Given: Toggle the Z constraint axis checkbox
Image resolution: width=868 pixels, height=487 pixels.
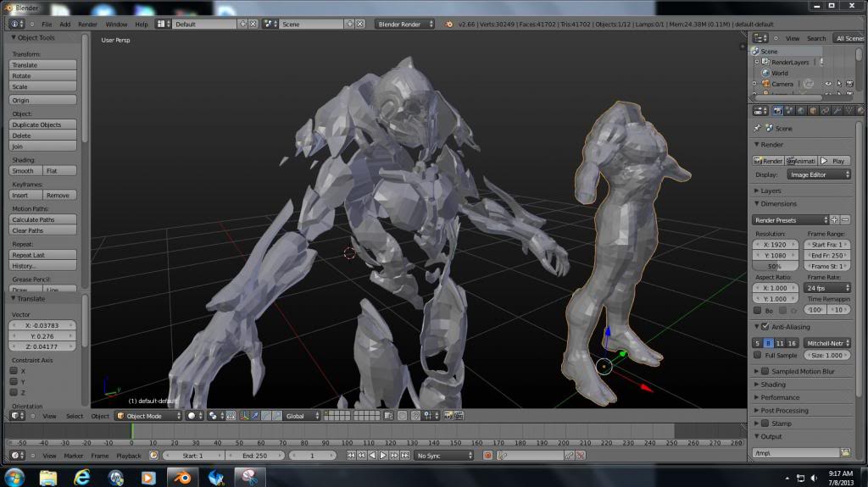Looking at the screenshot, I should click(14, 392).
